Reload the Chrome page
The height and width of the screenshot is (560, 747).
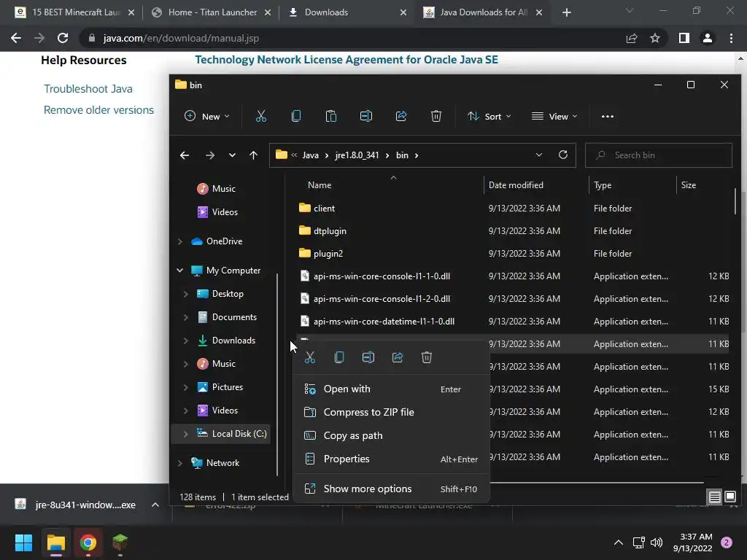pos(63,38)
